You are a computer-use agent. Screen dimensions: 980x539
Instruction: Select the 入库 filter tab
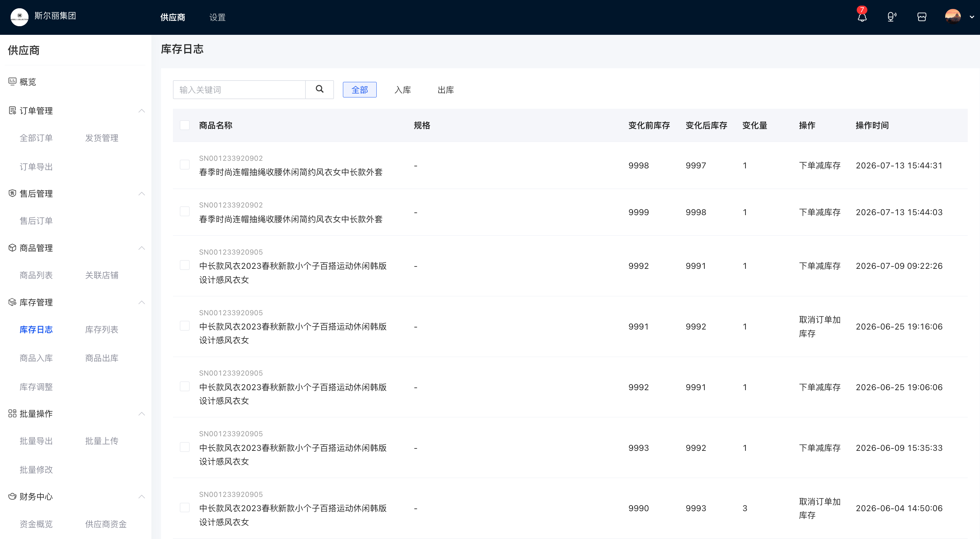tap(403, 90)
